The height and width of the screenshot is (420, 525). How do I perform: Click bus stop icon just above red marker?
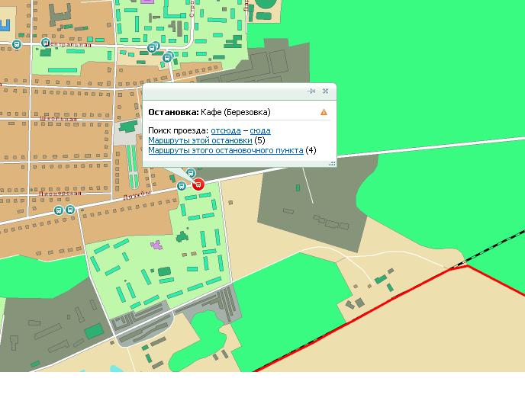pyautogui.click(x=192, y=175)
